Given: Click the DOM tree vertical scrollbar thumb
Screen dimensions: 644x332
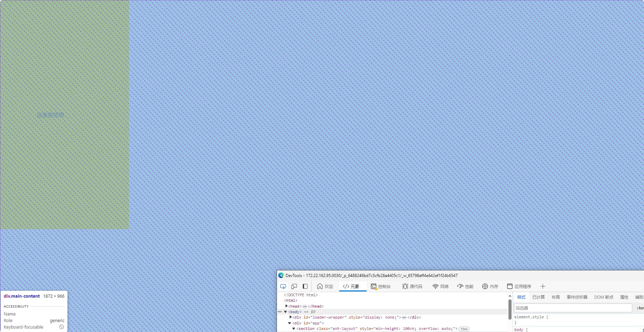Looking at the screenshot, I should point(510,309).
